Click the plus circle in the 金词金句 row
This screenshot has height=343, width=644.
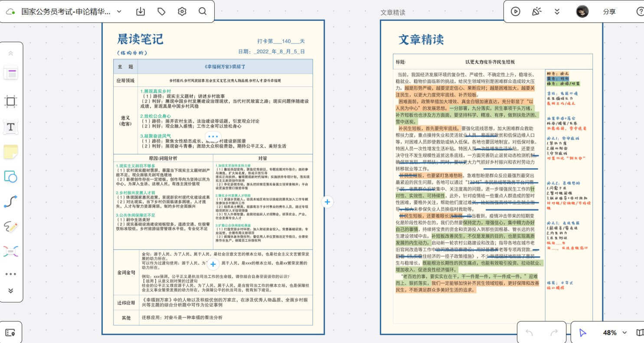click(213, 264)
